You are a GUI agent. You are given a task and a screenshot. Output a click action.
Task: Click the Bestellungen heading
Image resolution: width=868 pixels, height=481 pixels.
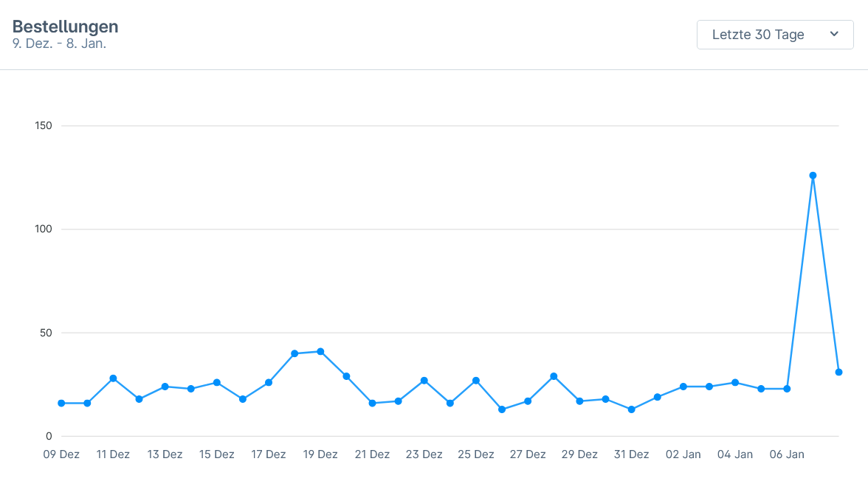pyautogui.click(x=66, y=27)
